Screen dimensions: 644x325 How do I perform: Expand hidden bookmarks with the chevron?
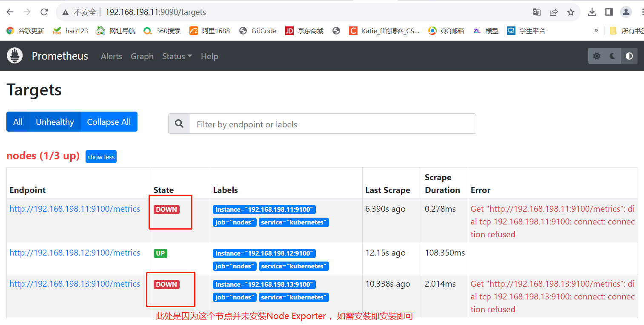(596, 30)
